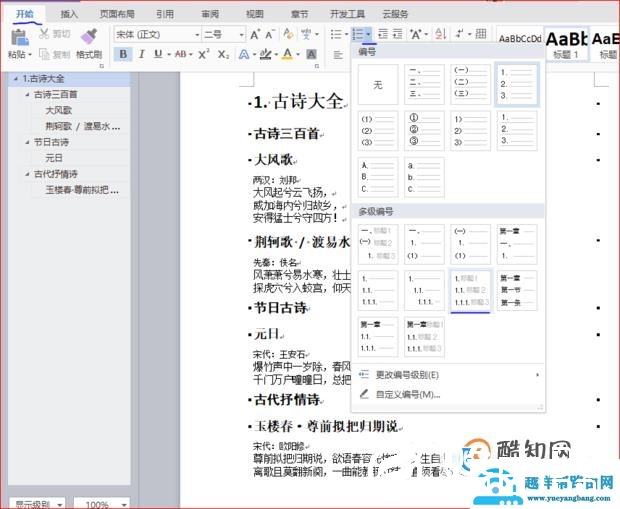Viewport: 620px width, 509px height.
Task: Apply the AaBbCcDd normal style
Action: 520,44
